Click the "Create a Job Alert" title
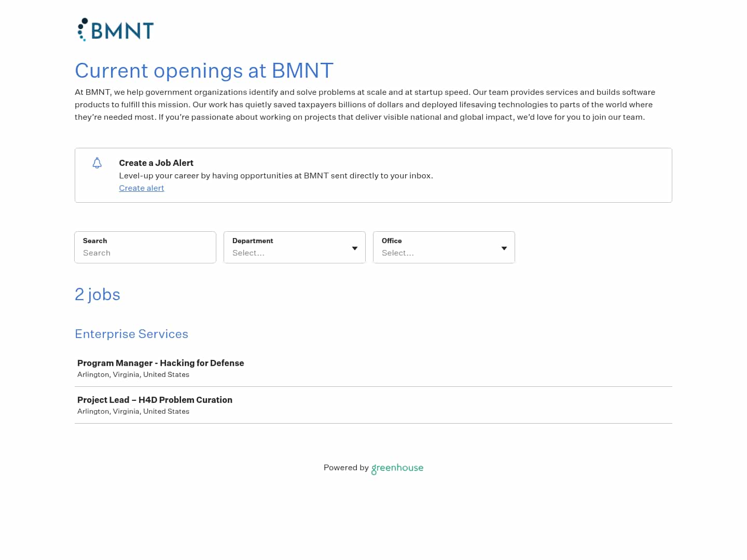Viewport: 747px width, 560px height. pos(156,163)
